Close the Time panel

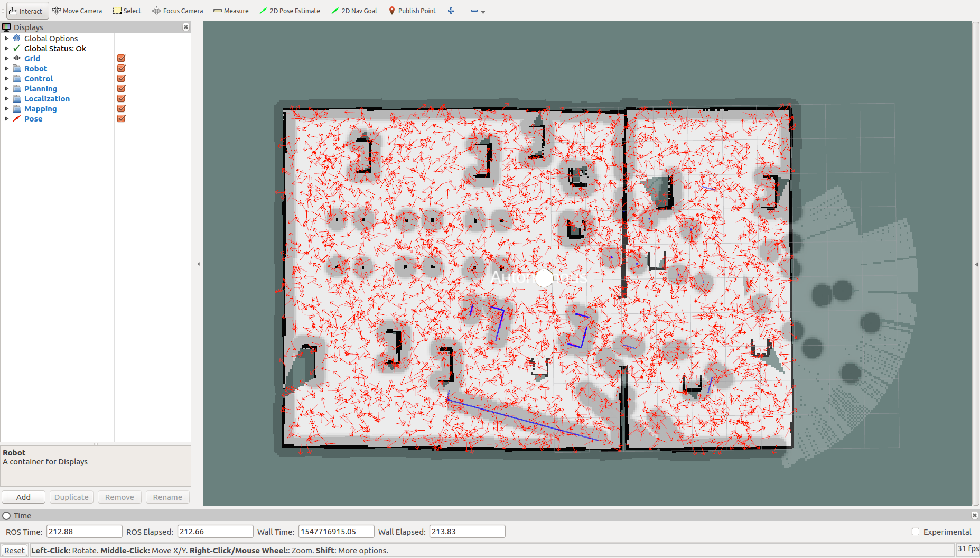coord(974,515)
